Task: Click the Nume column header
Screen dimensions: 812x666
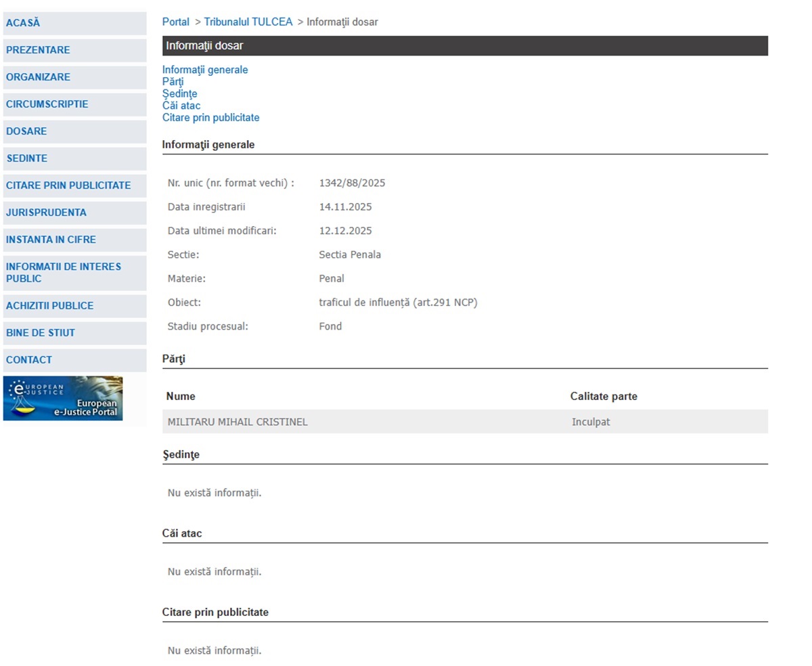Action: [x=181, y=397]
